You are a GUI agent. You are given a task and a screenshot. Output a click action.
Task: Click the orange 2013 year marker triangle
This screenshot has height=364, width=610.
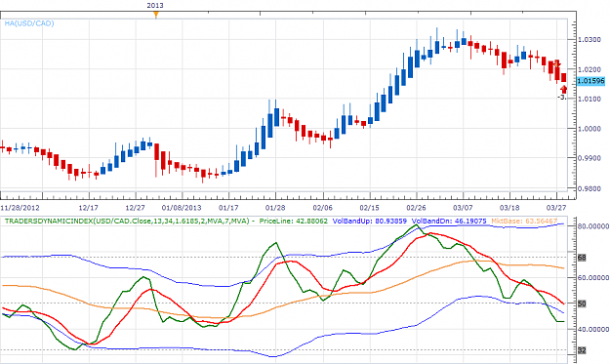(x=156, y=15)
